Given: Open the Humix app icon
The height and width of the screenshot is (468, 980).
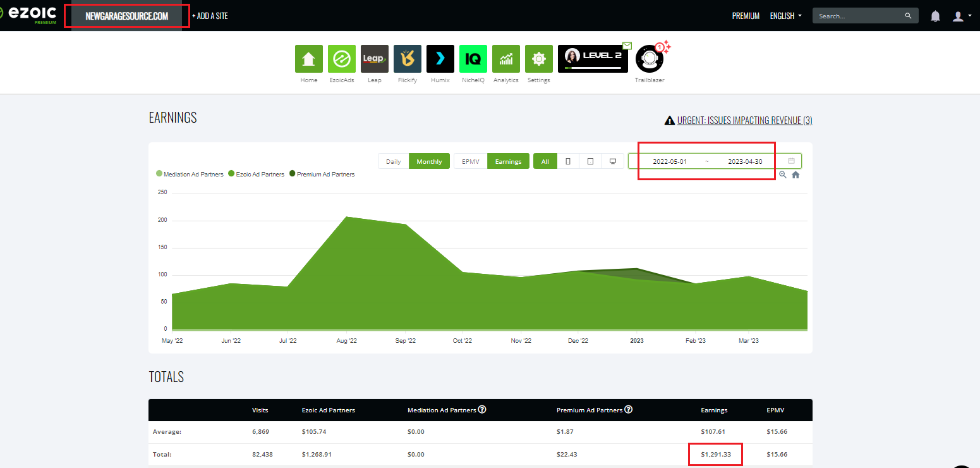Looking at the screenshot, I should coord(440,59).
